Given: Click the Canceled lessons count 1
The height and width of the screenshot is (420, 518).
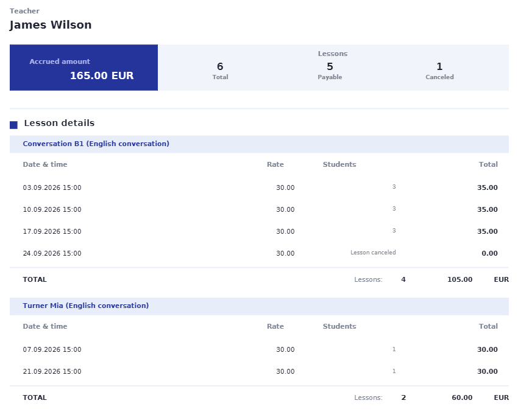Looking at the screenshot, I should [439, 66].
